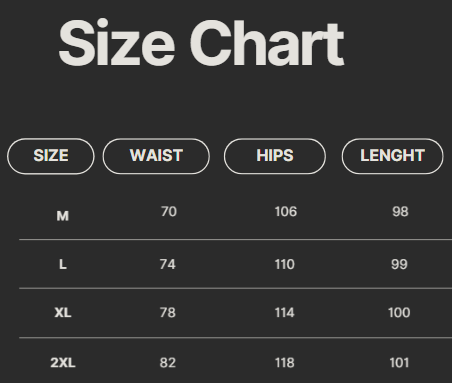
Task: Click the HIPS header pill
Action: (x=275, y=156)
